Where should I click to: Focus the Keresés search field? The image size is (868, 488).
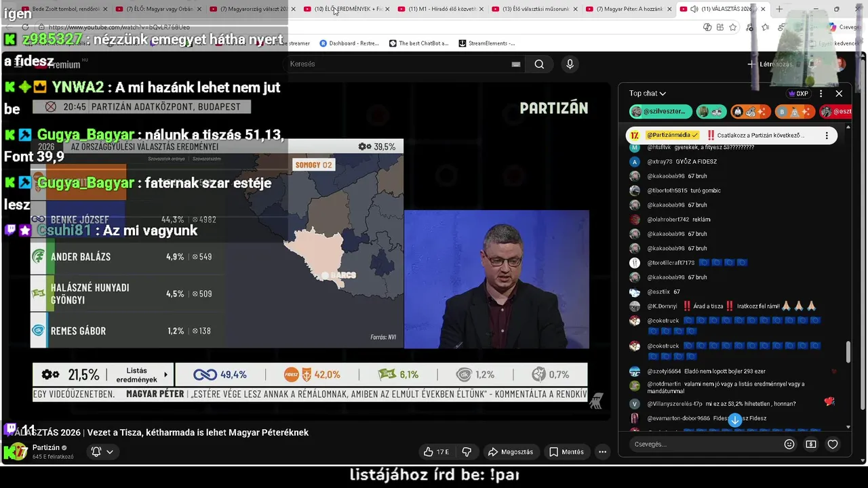click(399, 64)
